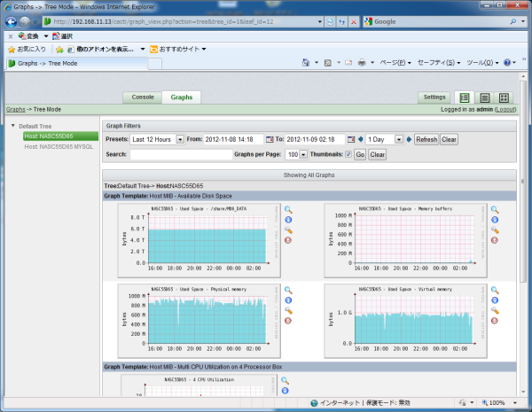The image size is (532, 412).
Task: Switch to list view mode icon
Action: point(484,97)
